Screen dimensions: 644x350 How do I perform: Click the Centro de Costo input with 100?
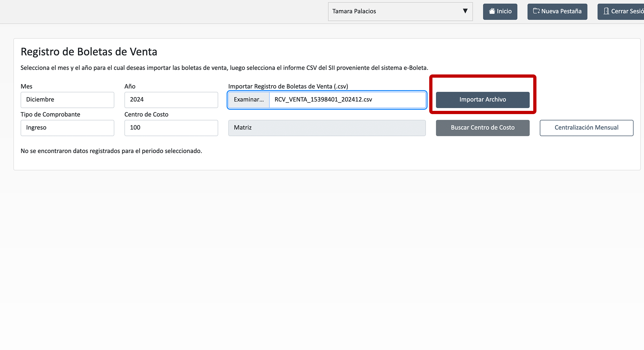click(171, 128)
